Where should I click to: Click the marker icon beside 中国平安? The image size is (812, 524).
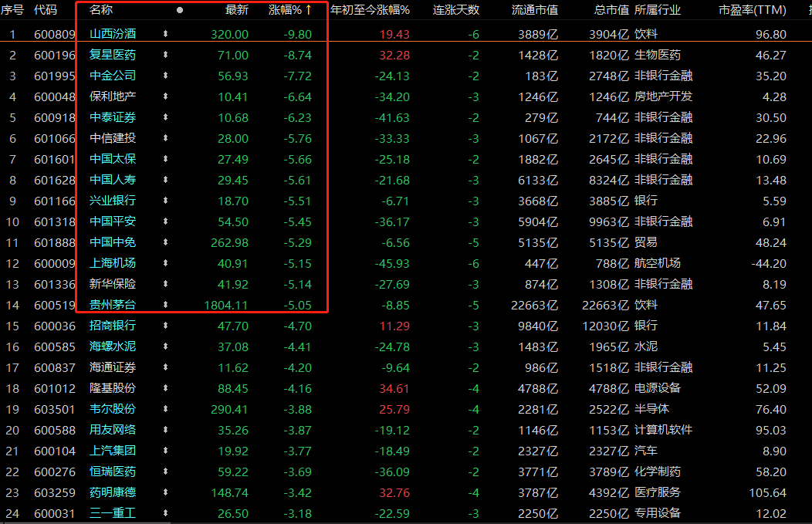pos(166,221)
